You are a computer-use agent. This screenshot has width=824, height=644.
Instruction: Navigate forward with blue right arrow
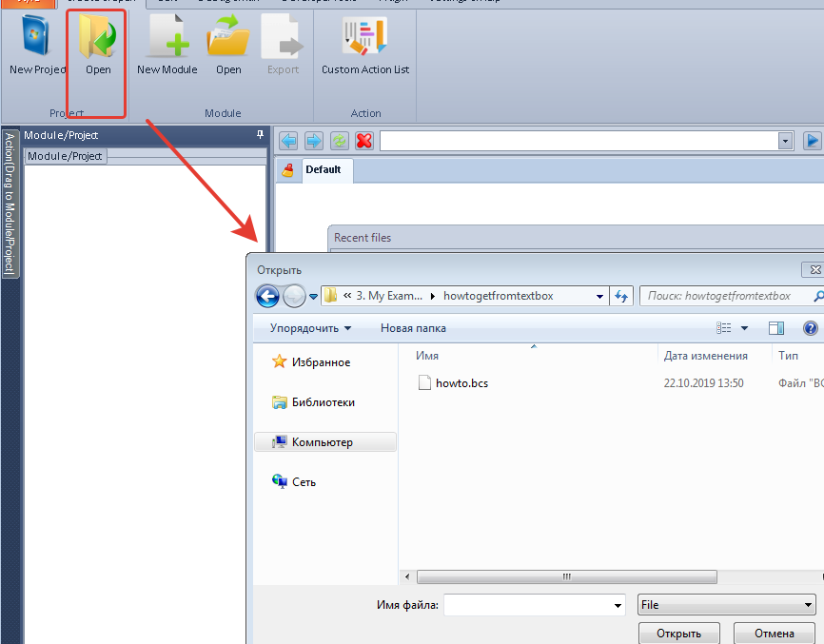(313, 141)
